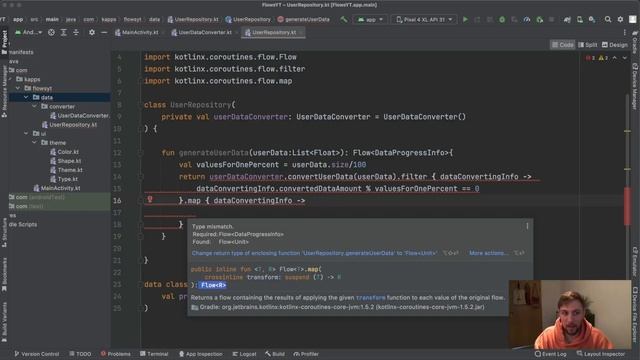Collapse all icon in Project panel toolbar
The height and width of the screenshot is (360, 640).
[x=76, y=32]
